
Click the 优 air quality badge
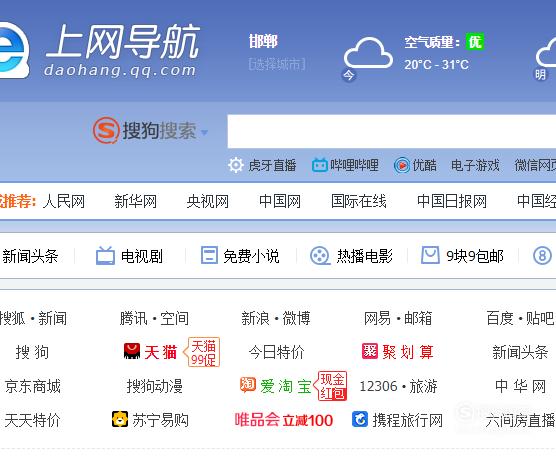[475, 42]
